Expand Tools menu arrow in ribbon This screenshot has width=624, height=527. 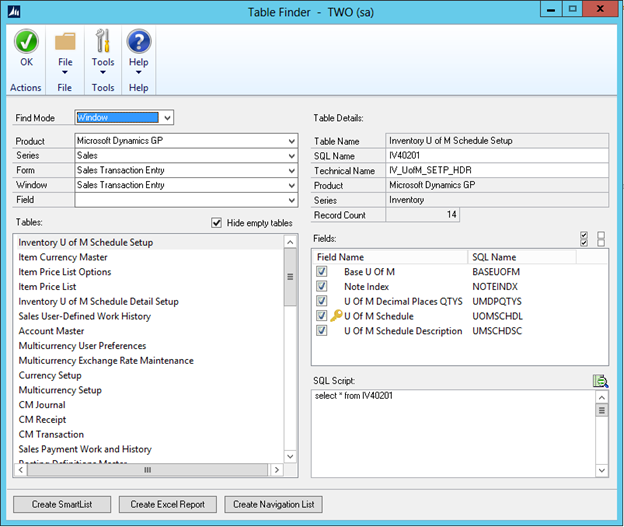tap(103, 72)
